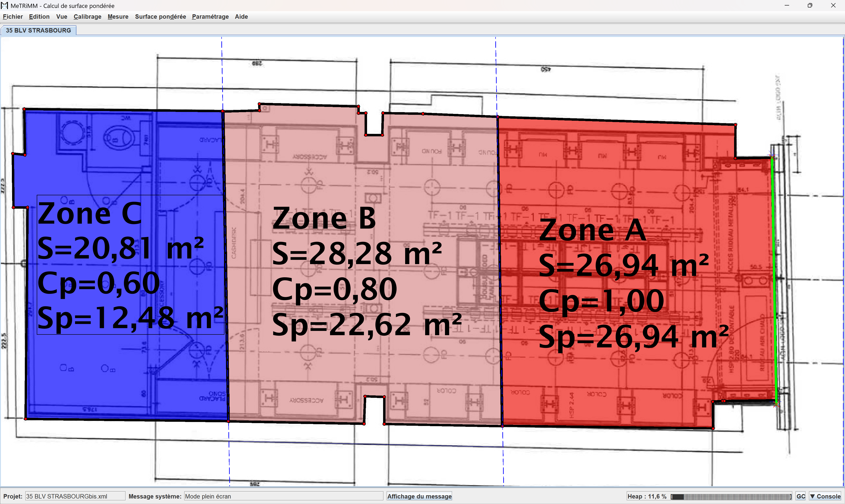The height and width of the screenshot is (504, 845).
Task: Click the Cp=0,60 coefficient in Zone C
Action: click(99, 283)
